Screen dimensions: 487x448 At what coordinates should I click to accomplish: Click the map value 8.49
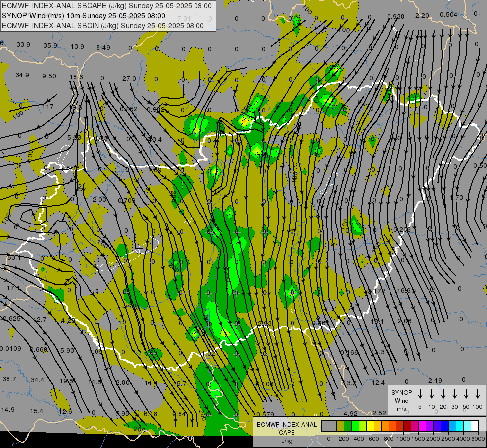coord(103,48)
